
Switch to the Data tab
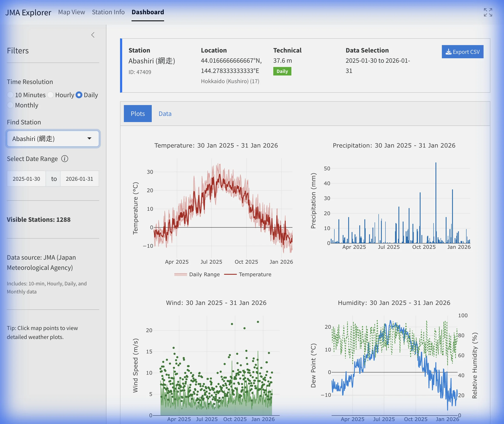165,114
